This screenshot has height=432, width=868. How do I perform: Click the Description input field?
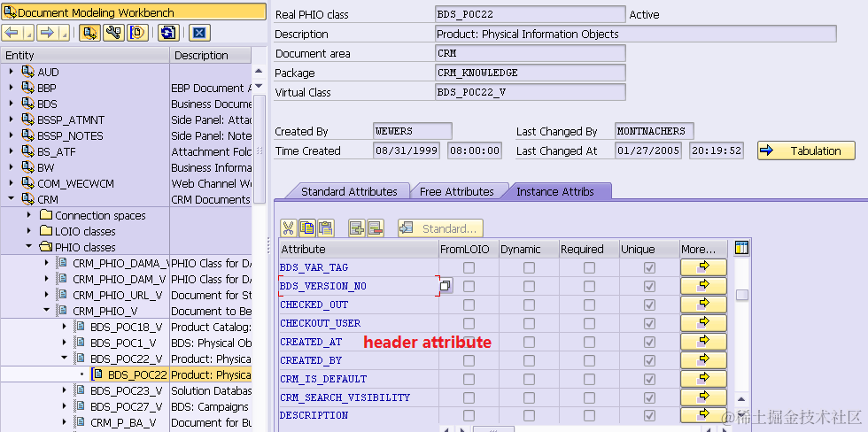point(636,34)
